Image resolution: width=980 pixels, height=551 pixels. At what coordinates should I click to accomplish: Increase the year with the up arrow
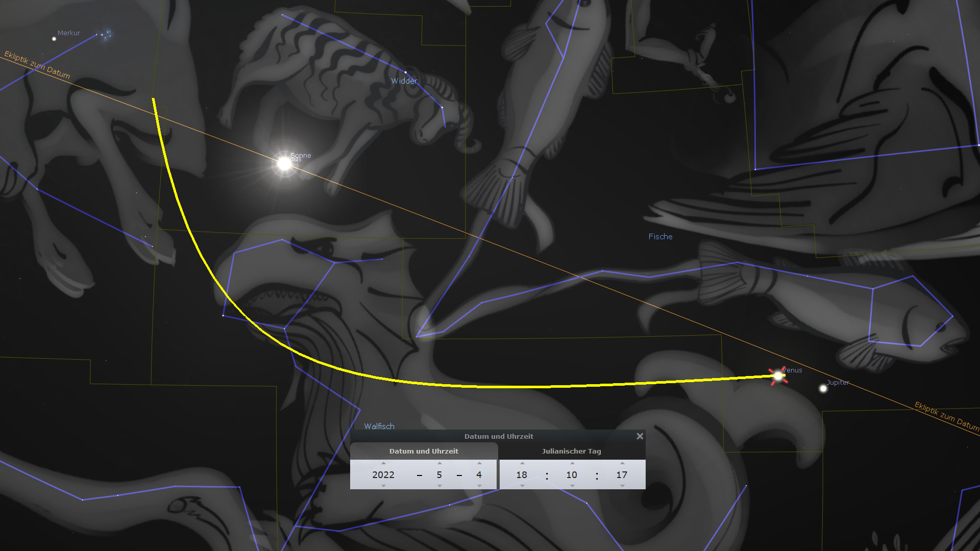383,463
